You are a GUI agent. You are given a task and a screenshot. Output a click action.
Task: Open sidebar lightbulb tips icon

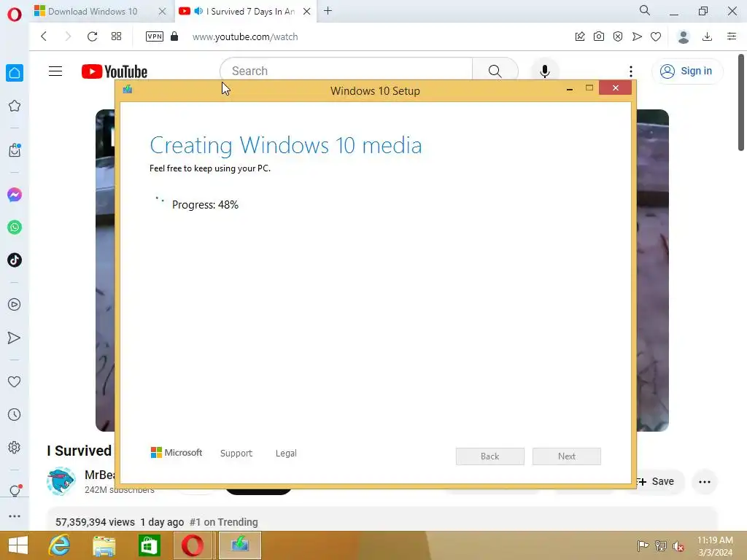coord(15,491)
